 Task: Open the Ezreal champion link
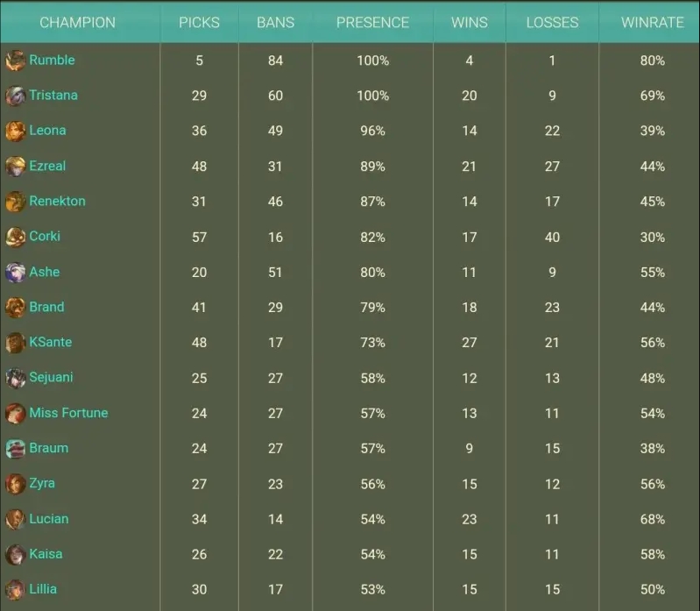point(47,166)
